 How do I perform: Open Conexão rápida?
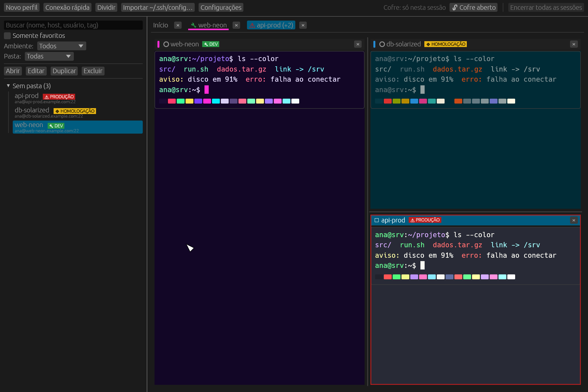67,8
